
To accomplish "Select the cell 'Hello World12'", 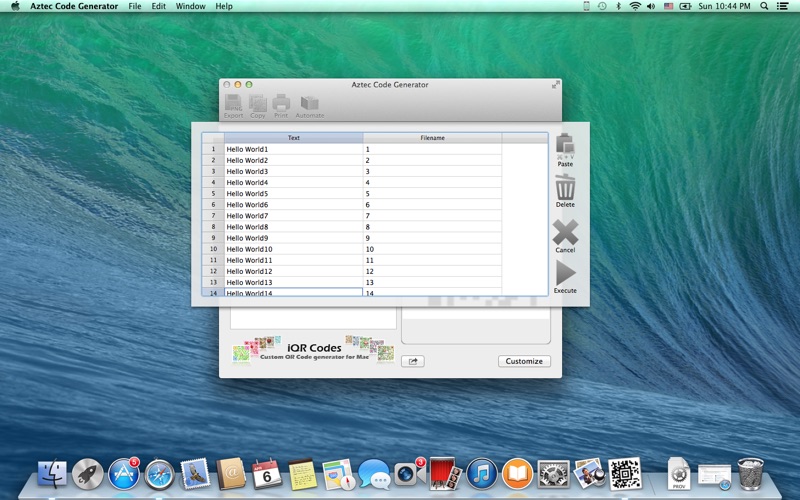I will pyautogui.click(x=293, y=271).
